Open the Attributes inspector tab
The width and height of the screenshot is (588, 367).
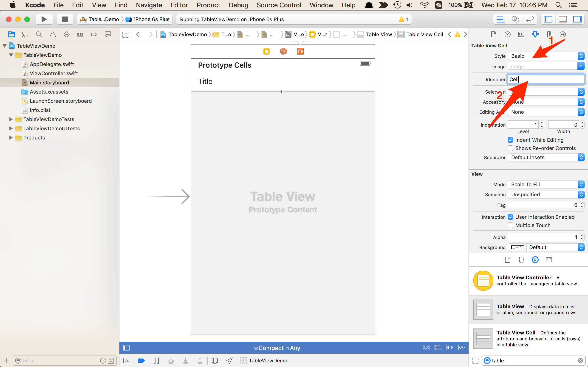pos(535,34)
